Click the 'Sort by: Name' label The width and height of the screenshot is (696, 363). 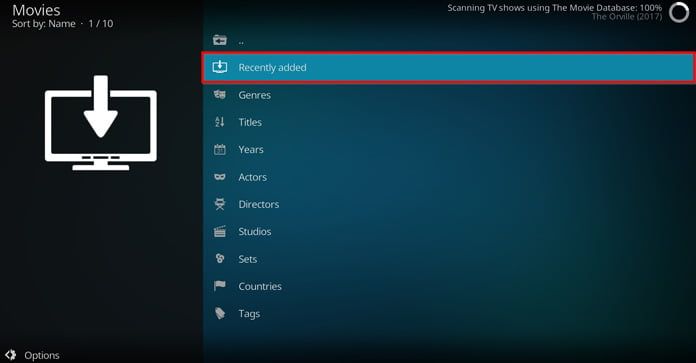point(44,24)
